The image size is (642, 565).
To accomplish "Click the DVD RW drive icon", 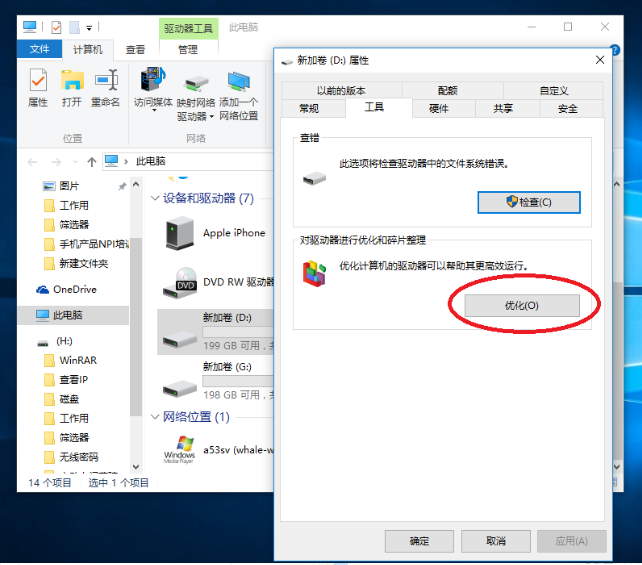I will pyautogui.click(x=180, y=282).
